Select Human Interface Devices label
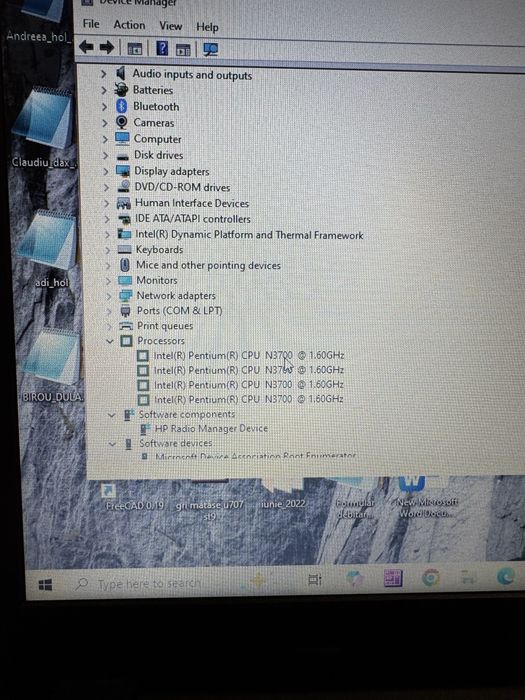The height and width of the screenshot is (700, 525). [x=192, y=203]
